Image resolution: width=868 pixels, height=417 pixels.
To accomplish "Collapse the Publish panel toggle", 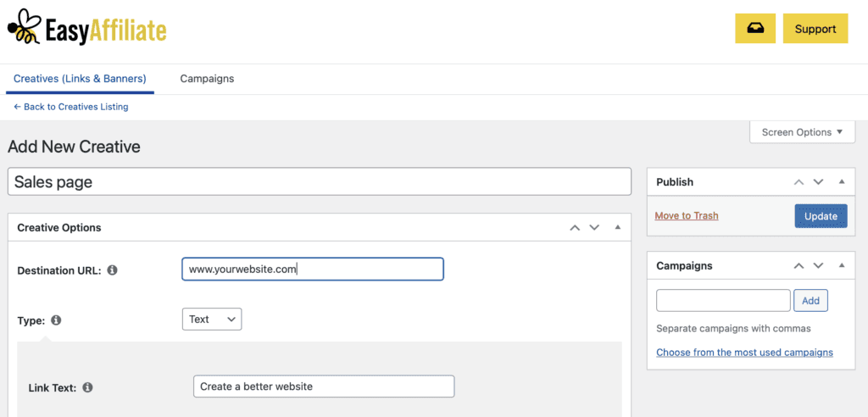I will (x=841, y=181).
